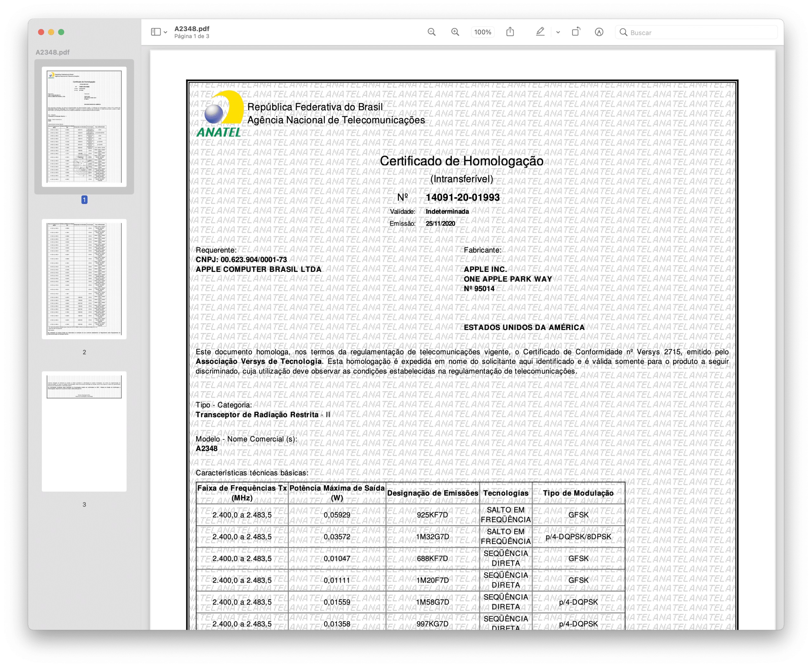812x667 pixels.
Task: Click the red close window button
Action: 41,32
